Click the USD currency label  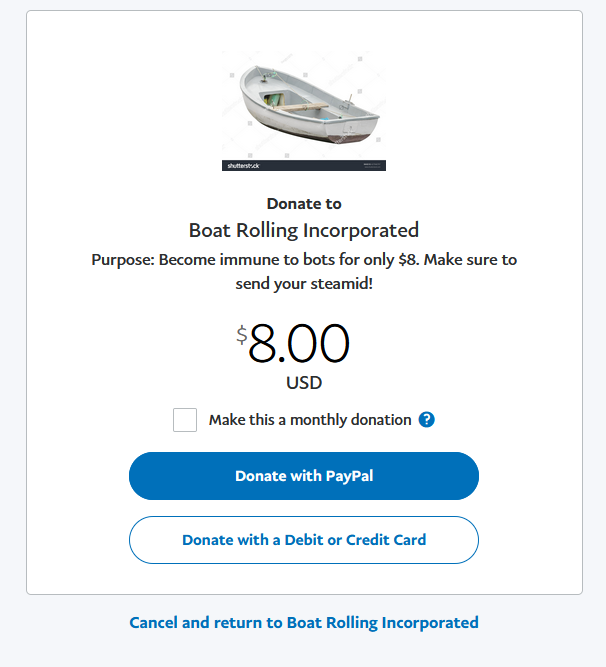pos(304,383)
